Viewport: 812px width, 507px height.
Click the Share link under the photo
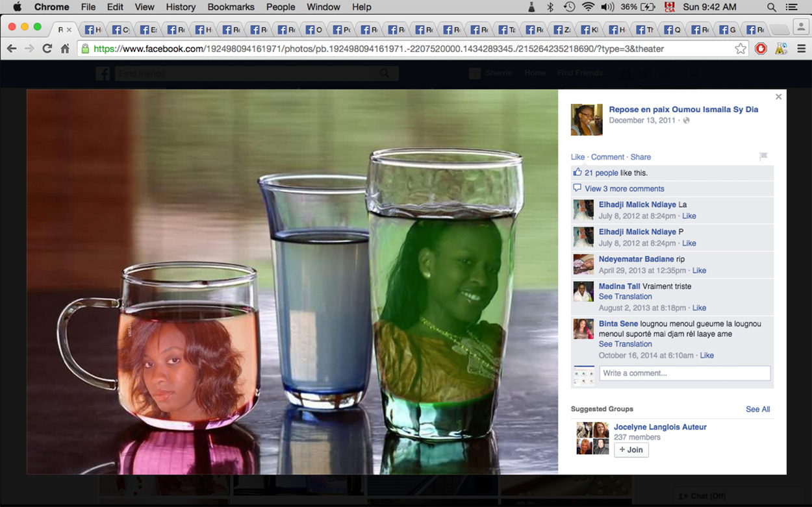(640, 157)
